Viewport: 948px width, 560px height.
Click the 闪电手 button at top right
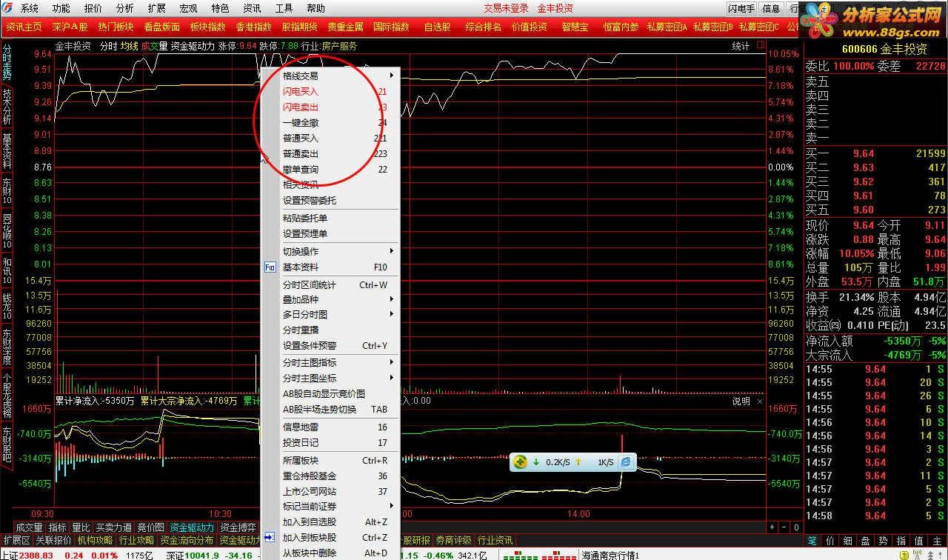tap(741, 9)
